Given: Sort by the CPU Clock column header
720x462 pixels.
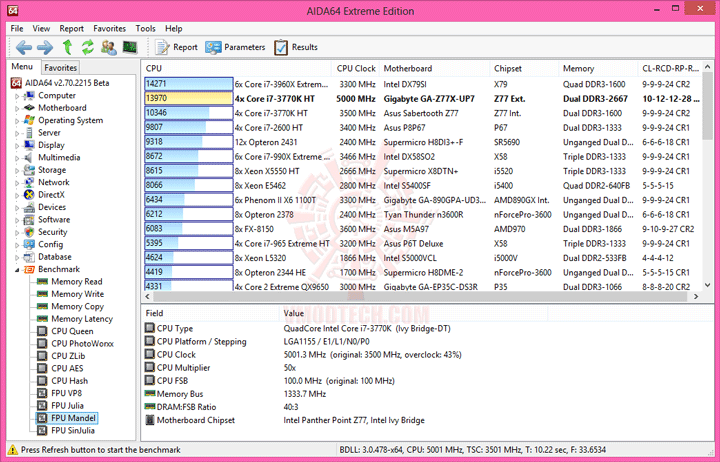Looking at the screenshot, I should pyautogui.click(x=355, y=68).
